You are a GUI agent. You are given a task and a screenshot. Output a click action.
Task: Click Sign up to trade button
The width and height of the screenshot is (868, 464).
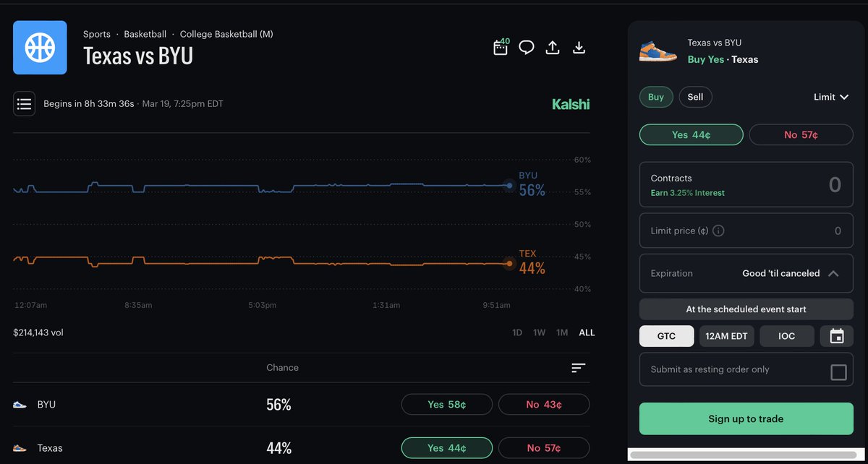tap(746, 418)
